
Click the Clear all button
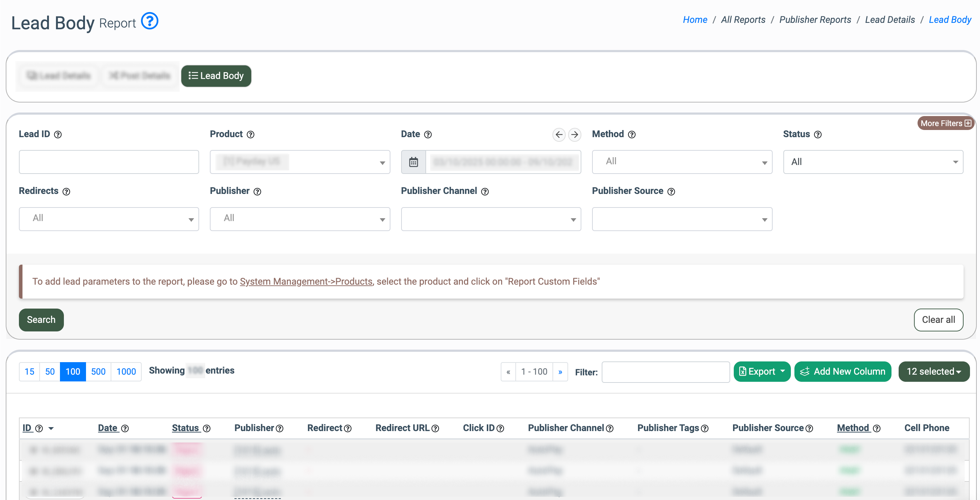[938, 320]
